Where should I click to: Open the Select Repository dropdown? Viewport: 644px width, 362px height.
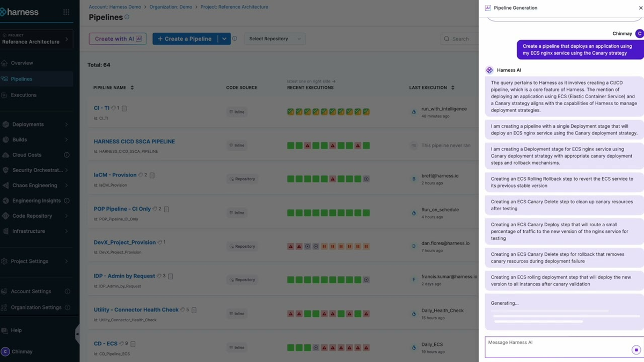tap(275, 39)
